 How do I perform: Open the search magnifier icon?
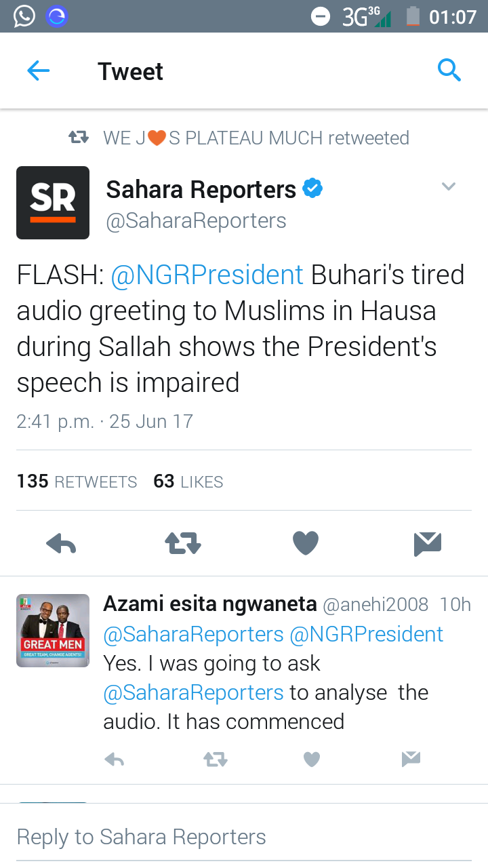coord(449,70)
